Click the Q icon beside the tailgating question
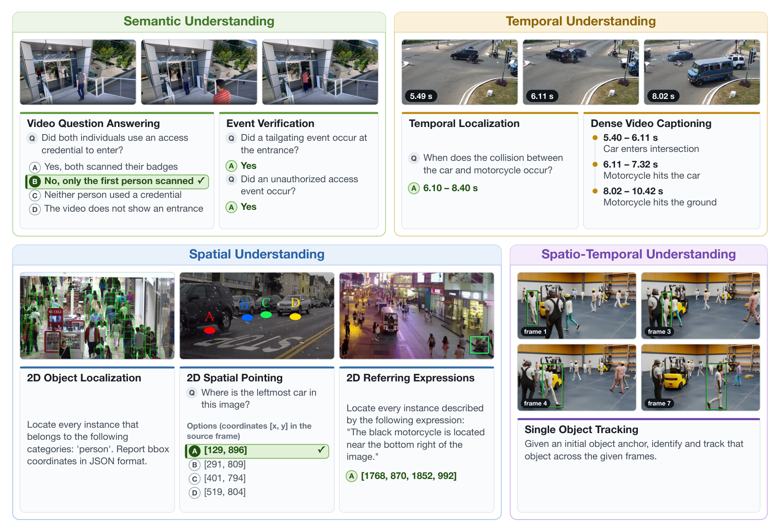The width and height of the screenshot is (780, 532). coord(231,138)
